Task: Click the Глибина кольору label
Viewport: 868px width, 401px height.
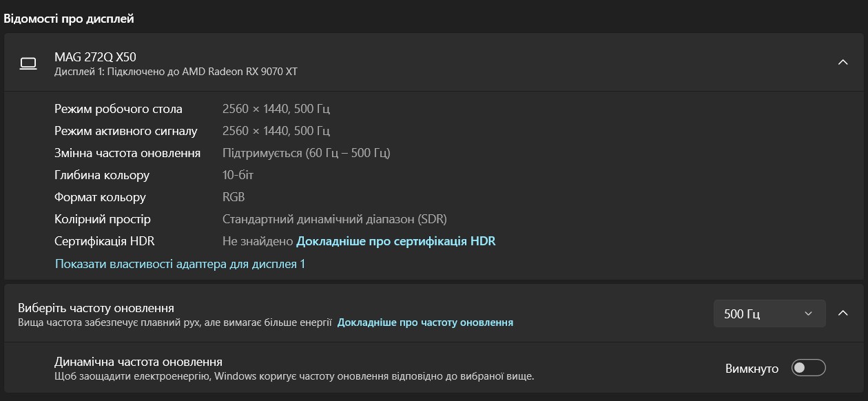Action: point(102,175)
